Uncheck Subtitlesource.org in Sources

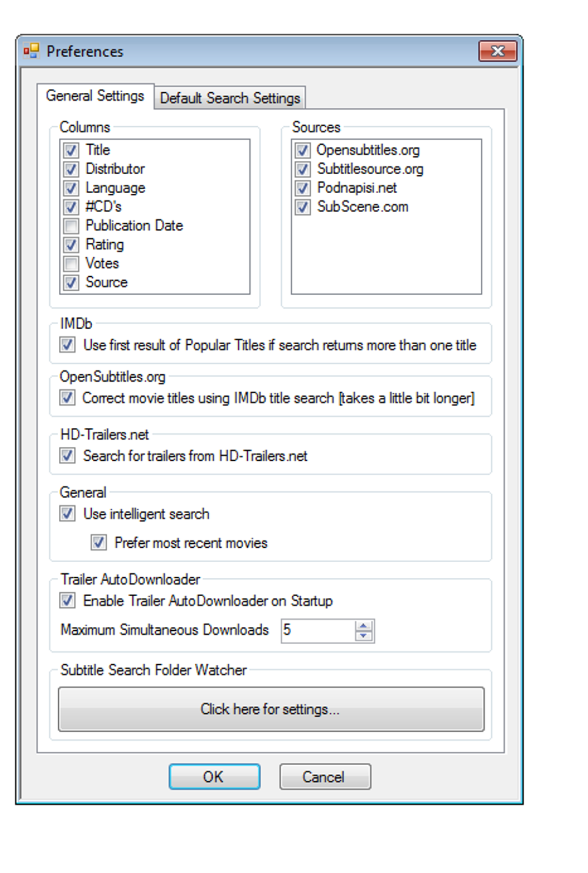click(303, 169)
